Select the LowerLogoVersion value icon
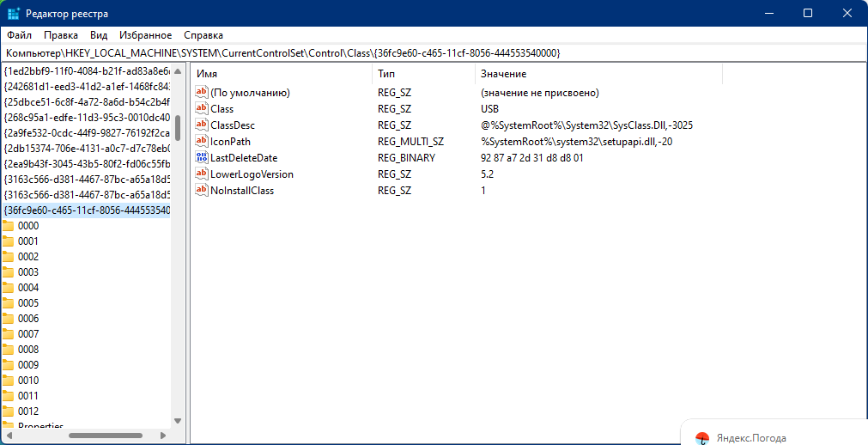This screenshot has width=868, height=445. coord(202,174)
